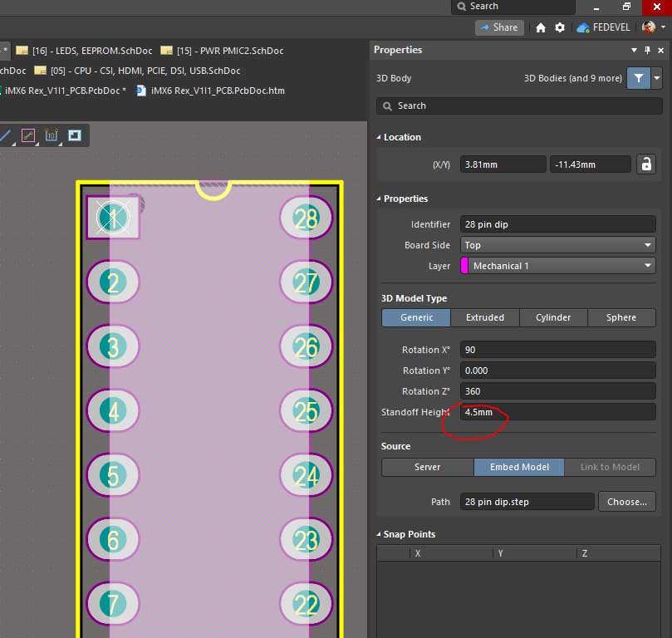672x638 pixels.
Task: Toggle the Location lock icon
Action: click(645, 164)
